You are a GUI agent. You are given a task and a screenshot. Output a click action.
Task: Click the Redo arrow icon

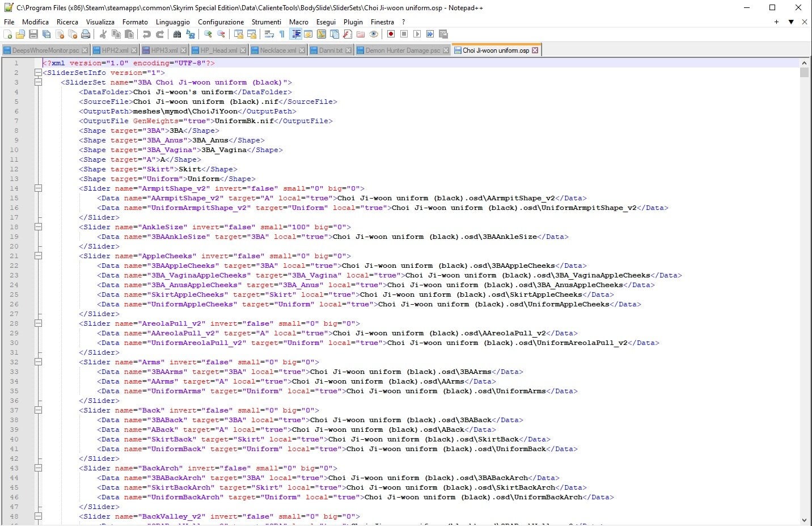[x=160, y=34]
